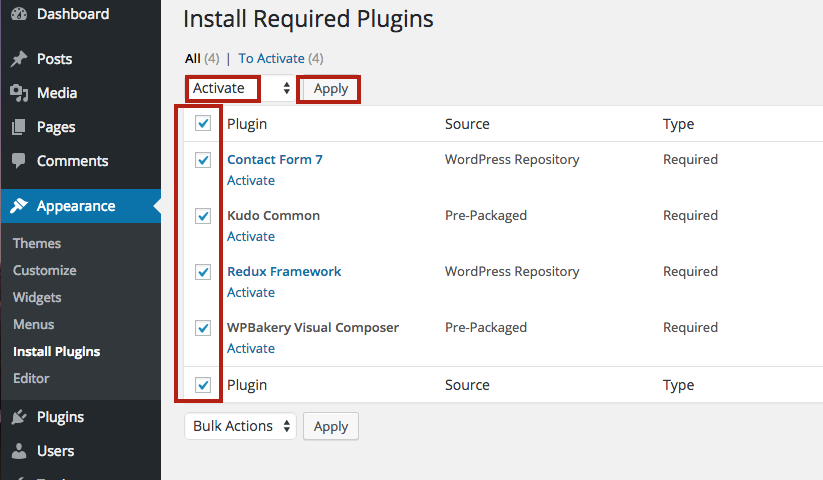Uncheck the Contact Form 7 checkbox

coord(203,160)
